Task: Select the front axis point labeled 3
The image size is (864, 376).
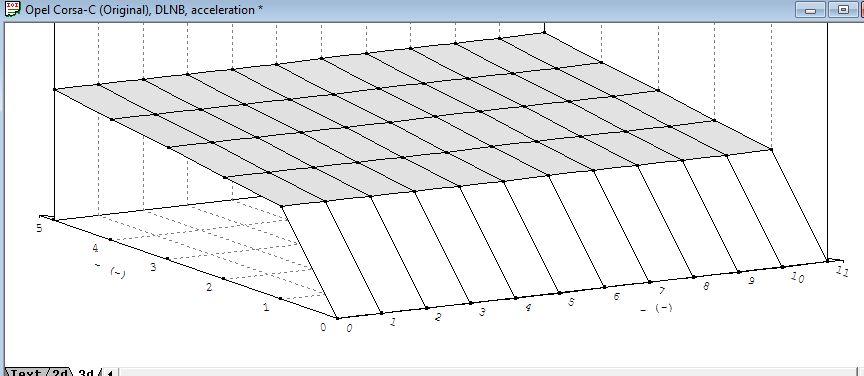Action: coord(471,303)
